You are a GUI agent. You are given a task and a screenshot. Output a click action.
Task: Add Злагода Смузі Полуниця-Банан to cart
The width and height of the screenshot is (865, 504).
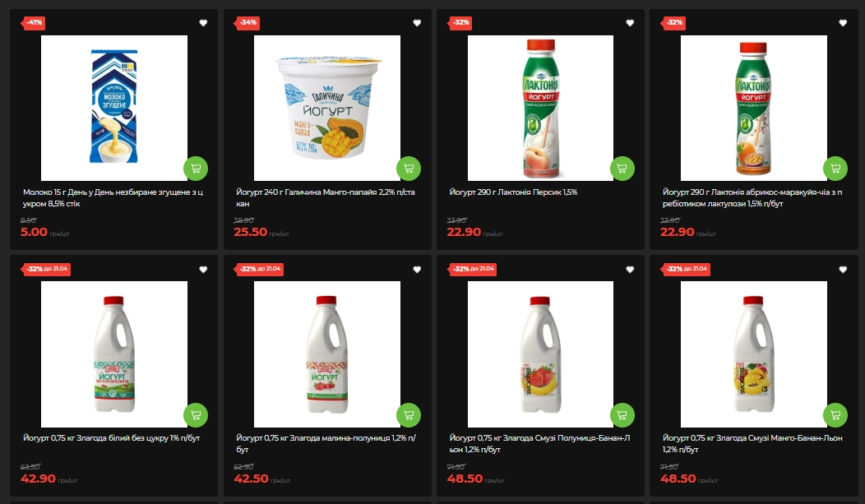pos(622,414)
